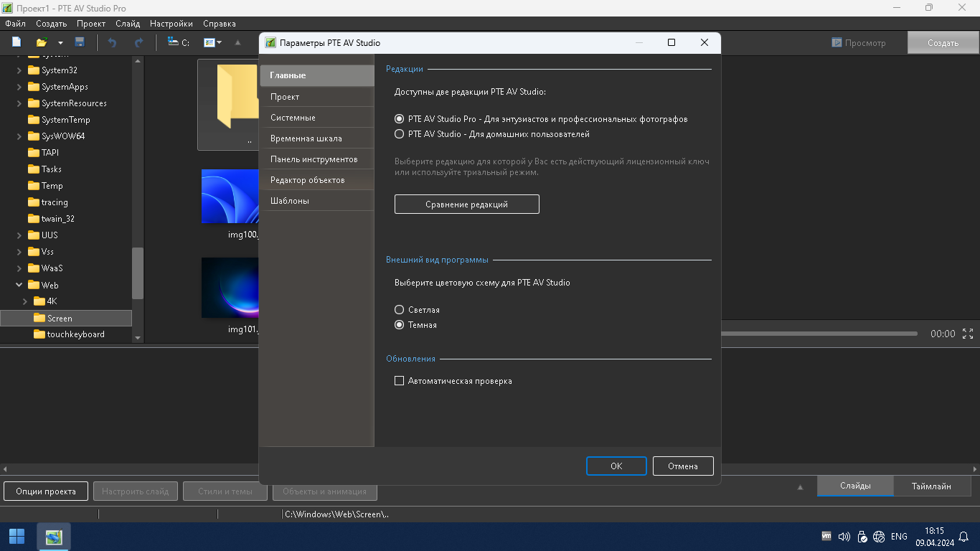Click the preview playback progress slider

point(818,334)
